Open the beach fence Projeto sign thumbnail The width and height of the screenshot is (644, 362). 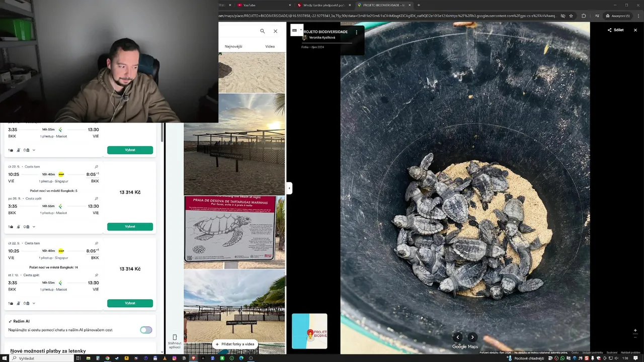tap(234, 306)
